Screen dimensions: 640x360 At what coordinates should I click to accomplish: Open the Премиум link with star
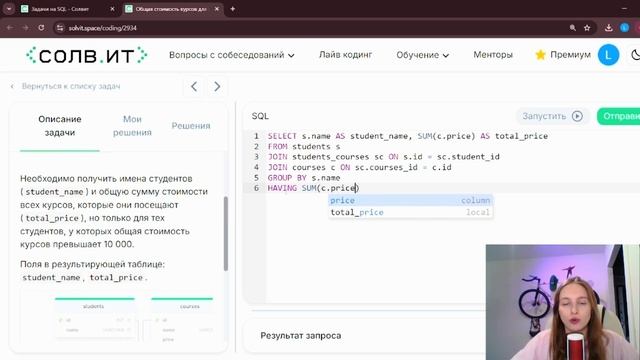tap(563, 55)
